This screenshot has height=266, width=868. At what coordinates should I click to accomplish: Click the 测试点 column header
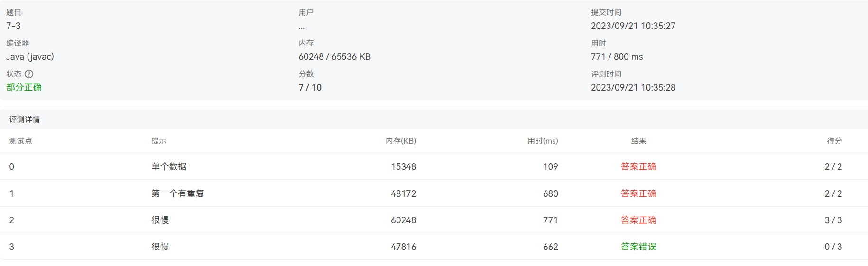point(21,141)
